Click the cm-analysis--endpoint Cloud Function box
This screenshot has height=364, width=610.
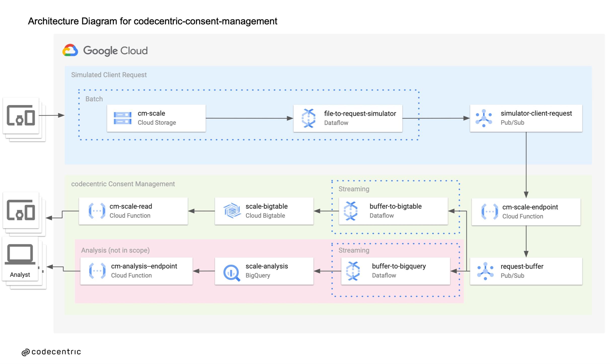136,271
